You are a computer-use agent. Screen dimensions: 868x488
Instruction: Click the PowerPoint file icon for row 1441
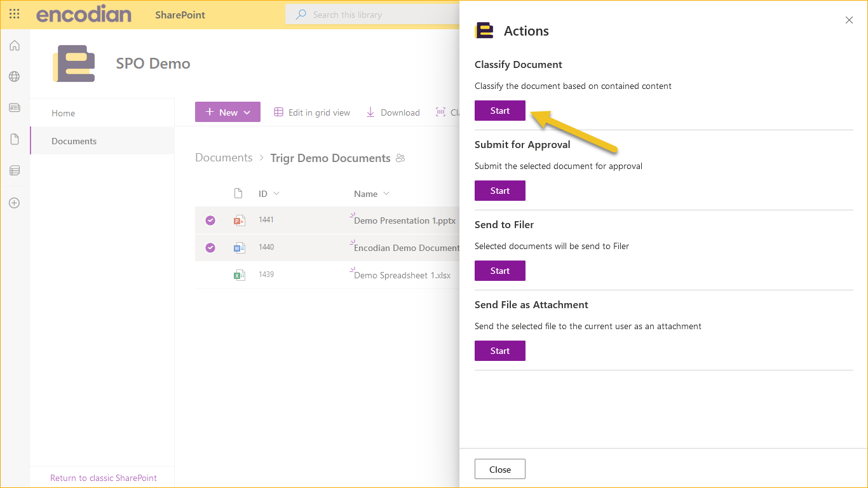tap(239, 220)
